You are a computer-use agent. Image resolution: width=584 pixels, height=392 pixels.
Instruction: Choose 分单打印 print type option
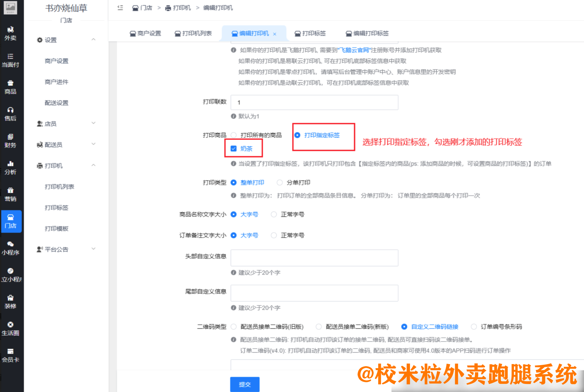point(280,182)
